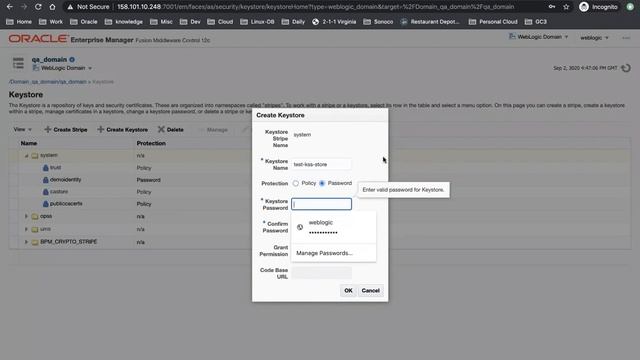Click the Name column header
Screen dimensions: 640x360
point(29,143)
